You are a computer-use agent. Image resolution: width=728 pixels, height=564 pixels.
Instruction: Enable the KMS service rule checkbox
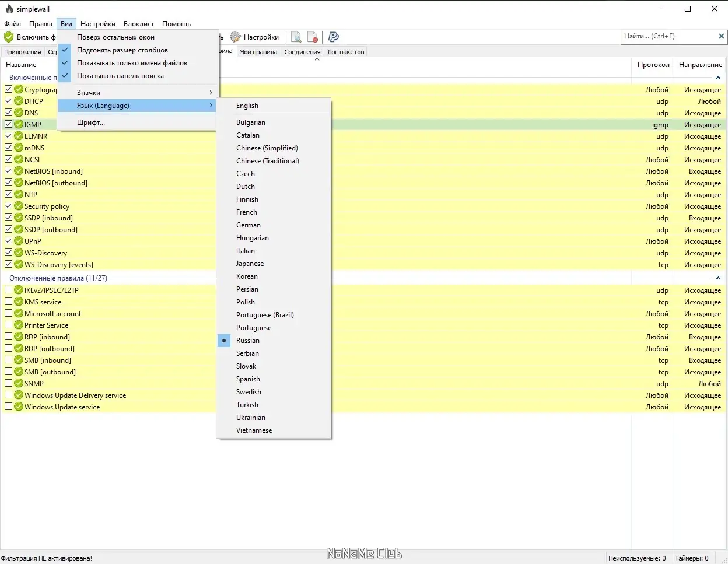coord(9,302)
